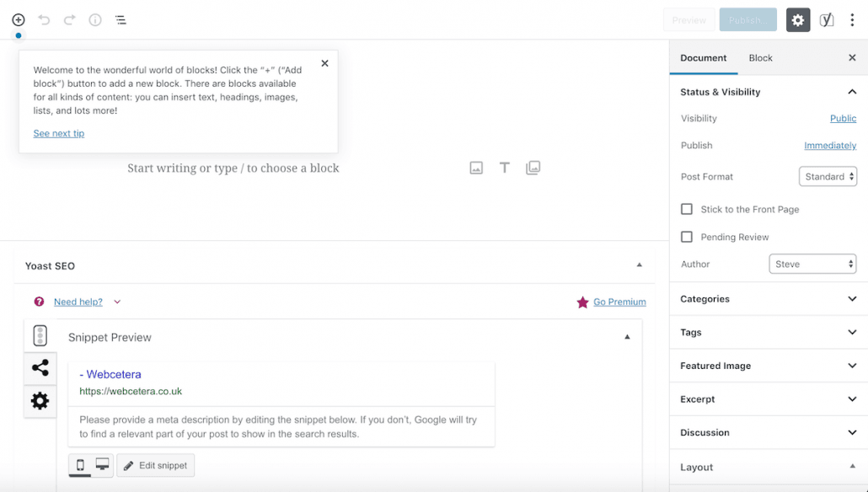Change publish time via Immediately link

[x=830, y=146]
